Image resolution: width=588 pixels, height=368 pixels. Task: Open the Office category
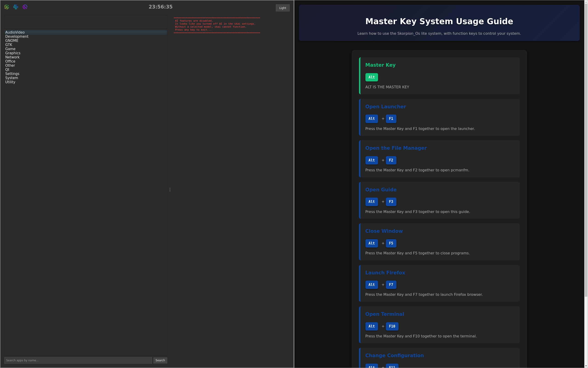(85, 61)
